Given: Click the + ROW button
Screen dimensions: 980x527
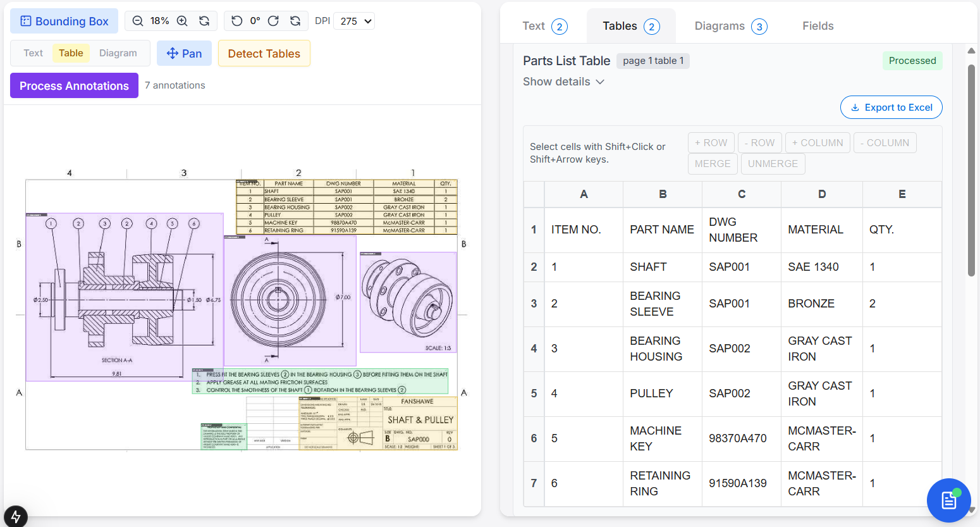Looking at the screenshot, I should (711, 142).
